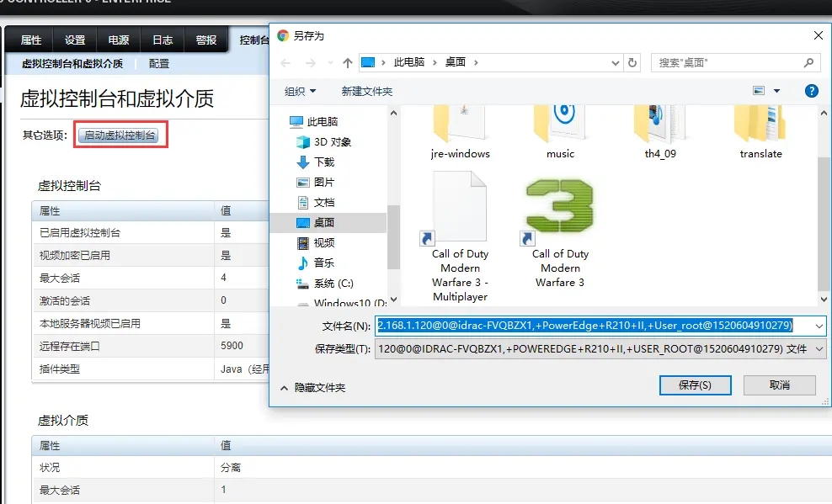Select the jre-windows folder
Image resolution: width=832 pixels, height=504 pixels.
(460, 126)
